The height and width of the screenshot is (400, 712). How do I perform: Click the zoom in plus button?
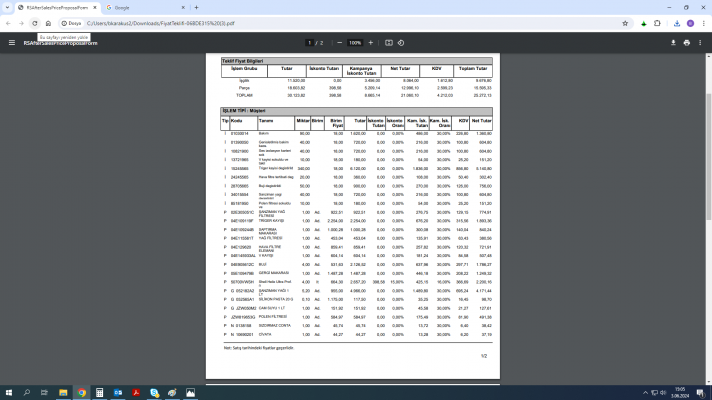[x=371, y=43]
